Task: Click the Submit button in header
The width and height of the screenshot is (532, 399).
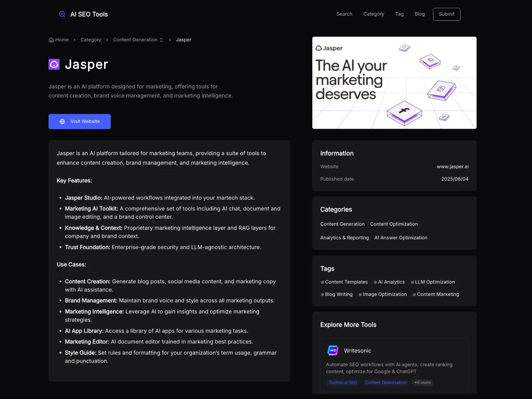Action: click(447, 14)
